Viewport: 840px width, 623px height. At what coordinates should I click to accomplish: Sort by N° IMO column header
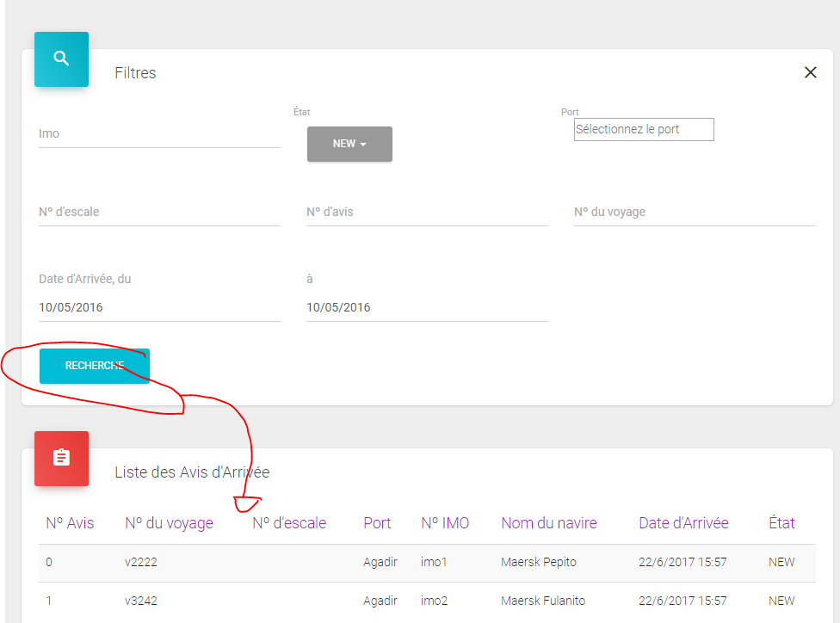(445, 523)
